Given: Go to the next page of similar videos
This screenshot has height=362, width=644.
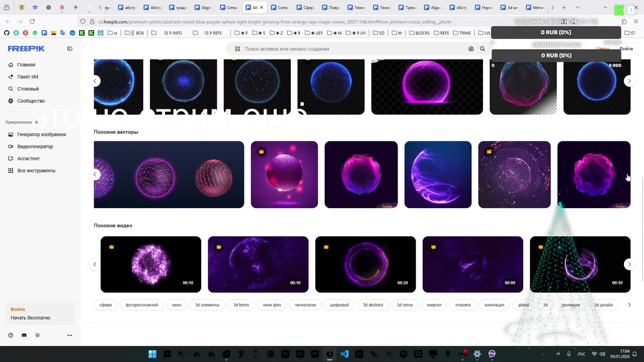Looking at the screenshot, I should (629, 264).
